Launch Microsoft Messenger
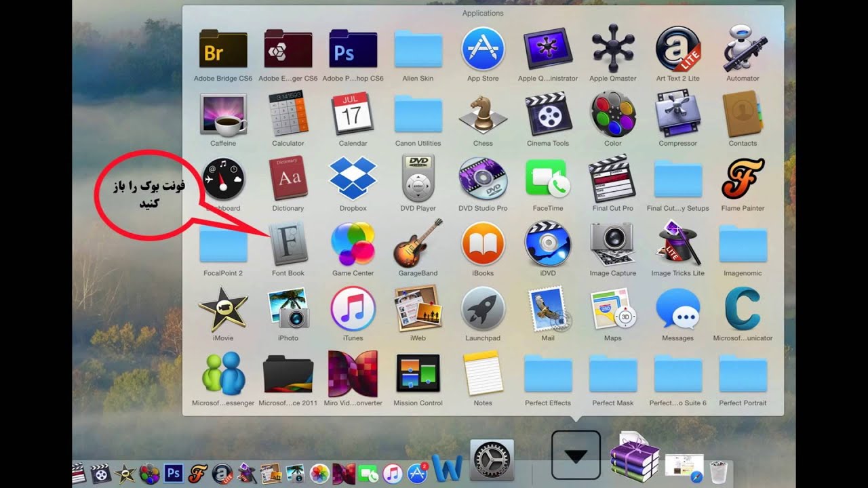This screenshot has height=488, width=868. click(223, 373)
